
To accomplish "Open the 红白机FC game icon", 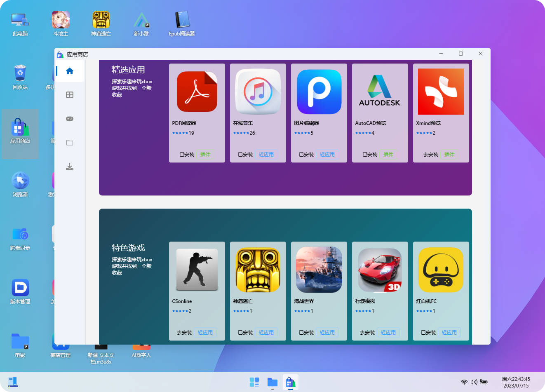I will click(x=441, y=270).
